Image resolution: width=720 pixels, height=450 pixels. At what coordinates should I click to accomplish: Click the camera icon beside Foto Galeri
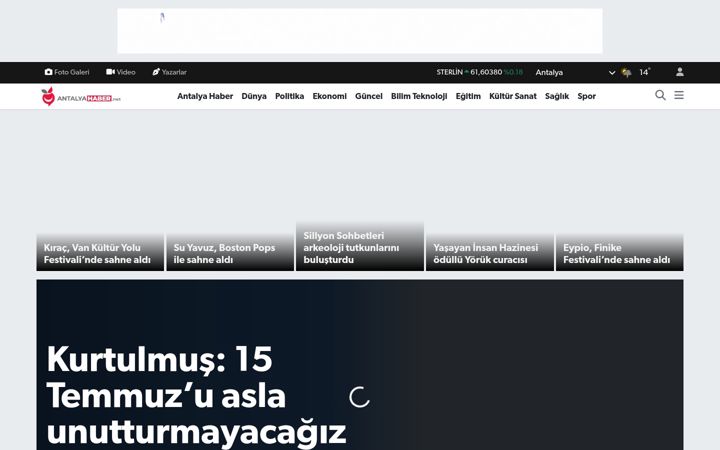tap(48, 72)
